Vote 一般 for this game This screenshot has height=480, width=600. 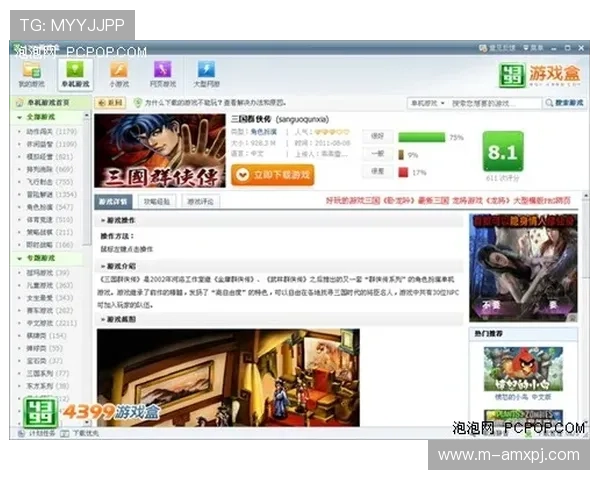[377, 153]
